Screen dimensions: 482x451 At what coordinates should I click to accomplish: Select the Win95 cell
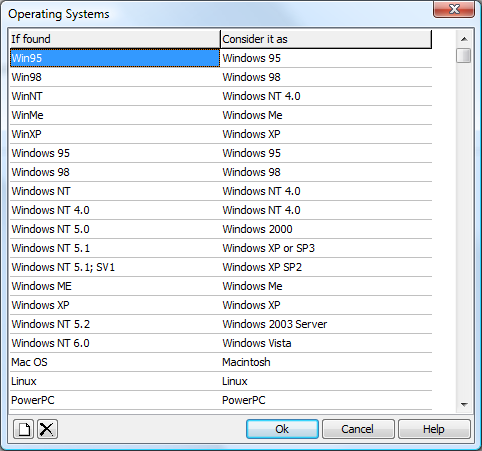115,58
